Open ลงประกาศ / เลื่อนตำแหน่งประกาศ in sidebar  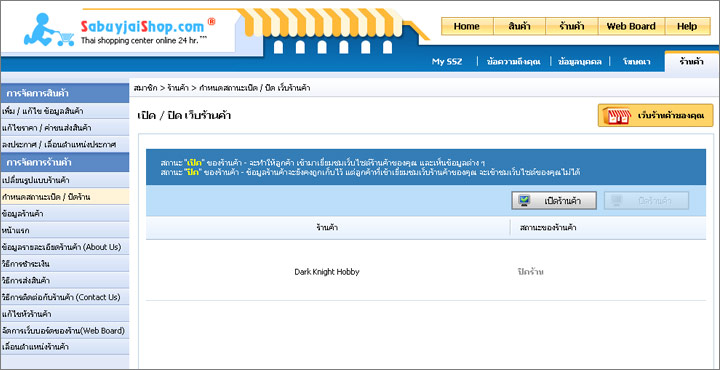tap(64, 145)
